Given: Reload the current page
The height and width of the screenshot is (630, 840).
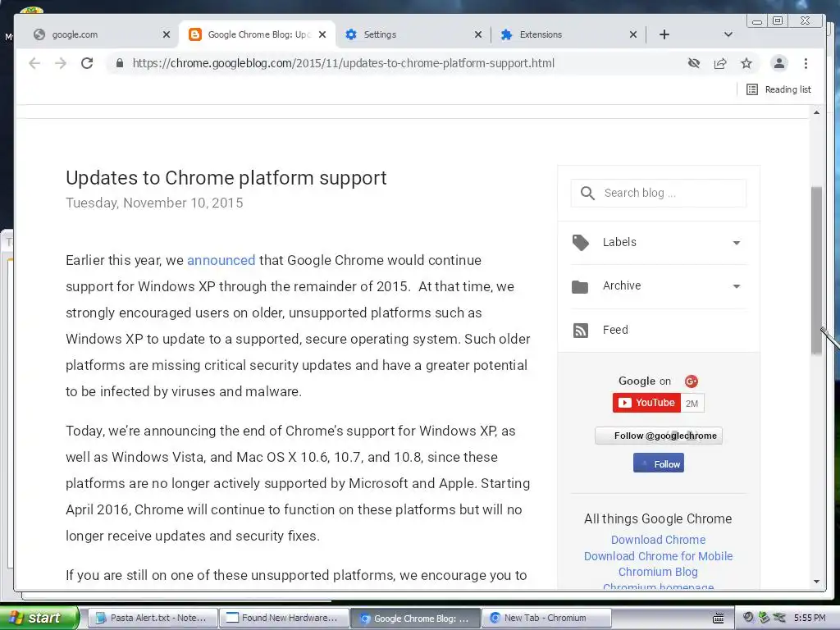Looking at the screenshot, I should click(87, 63).
